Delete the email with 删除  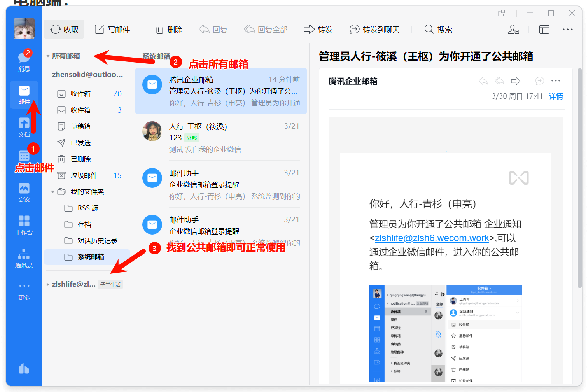[169, 30]
